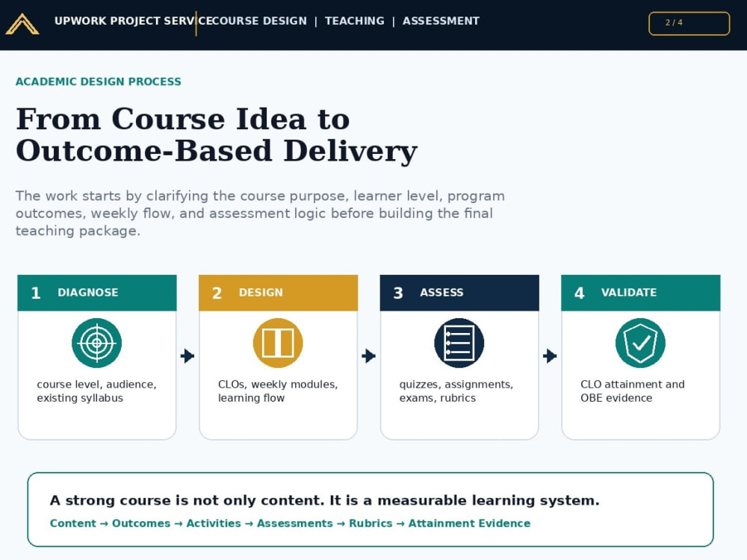Select the COURSE DESIGN header item
Viewport: 747px width, 560px height.
click(258, 21)
